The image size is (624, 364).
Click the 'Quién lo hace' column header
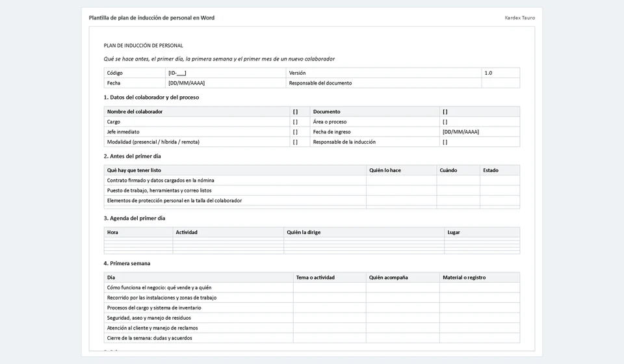pyautogui.click(x=401, y=170)
